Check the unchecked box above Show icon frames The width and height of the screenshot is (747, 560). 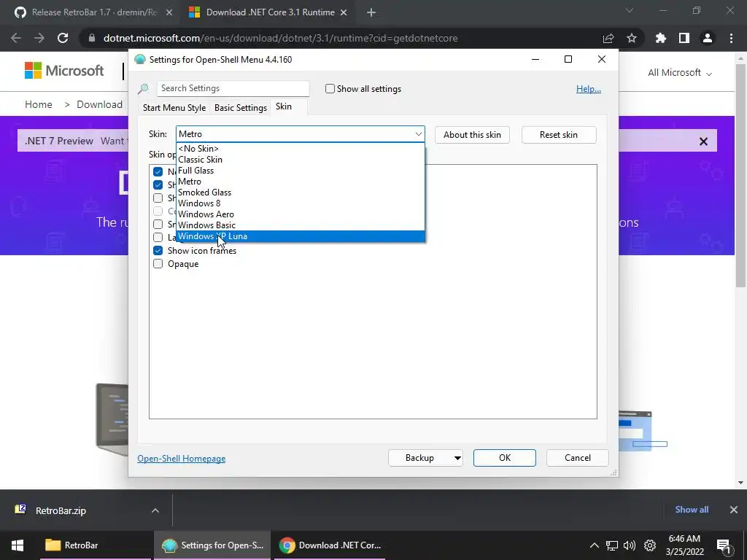(x=158, y=237)
